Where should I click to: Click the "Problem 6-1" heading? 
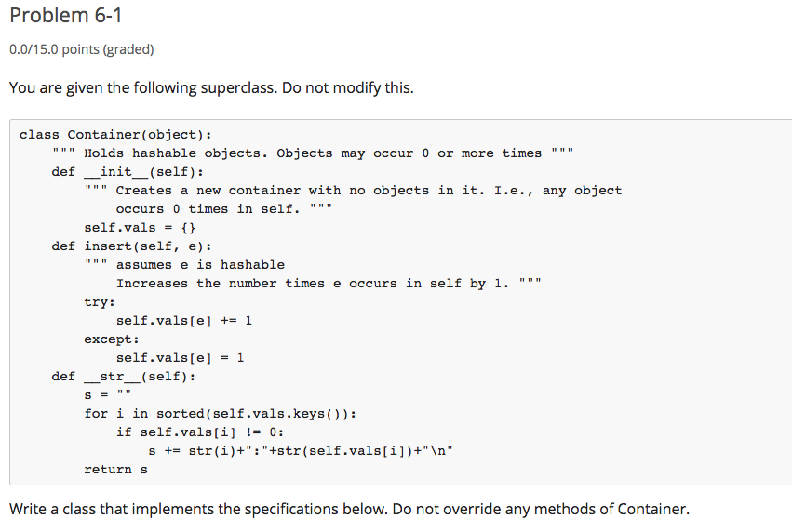point(66,15)
